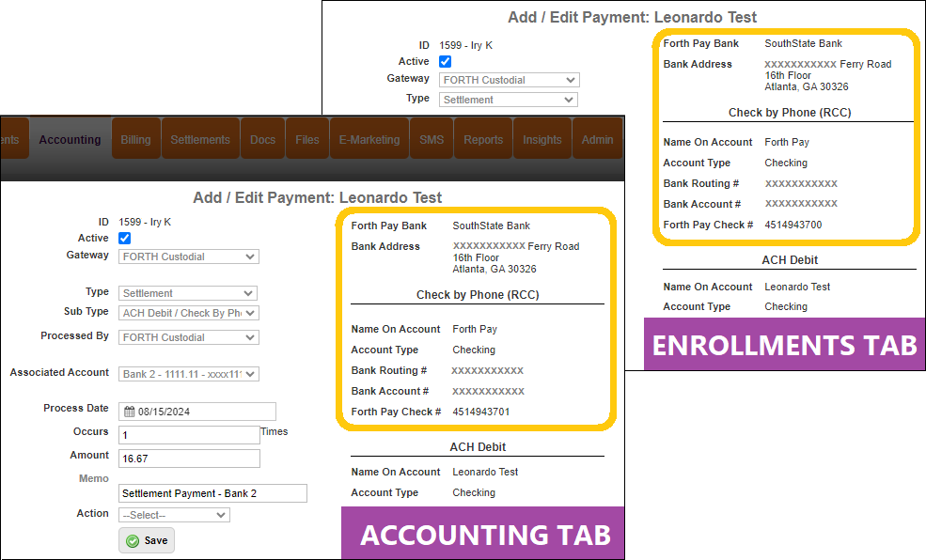
Task: Open the Docs tab
Action: 263,139
